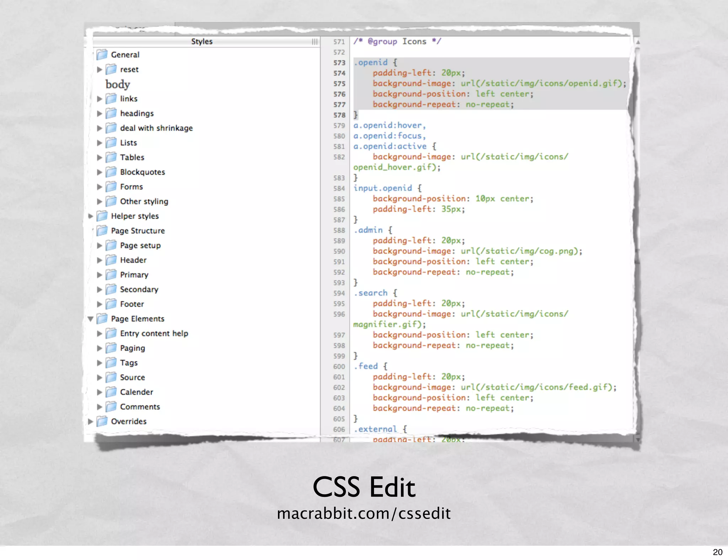Image resolution: width=728 pixels, height=560 pixels.
Task: Click the editor scrollbar down arrow
Action: pos(638,440)
